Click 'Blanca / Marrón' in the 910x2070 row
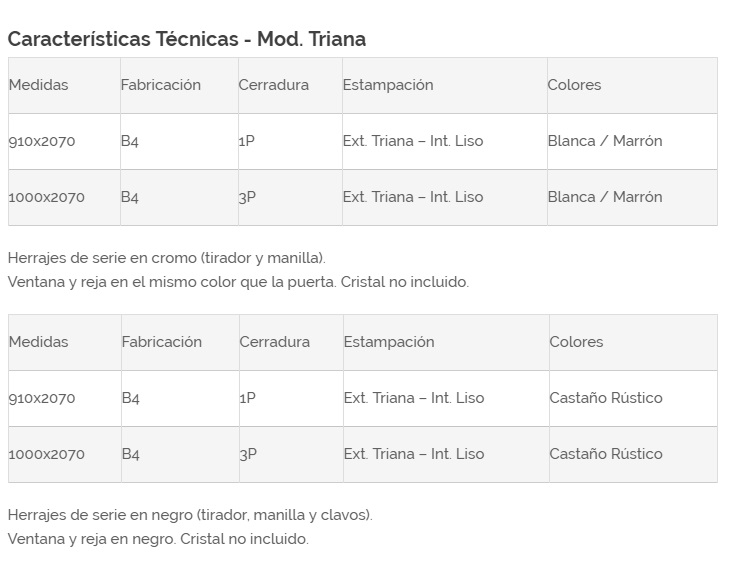This screenshot has height=570, width=730. (604, 141)
